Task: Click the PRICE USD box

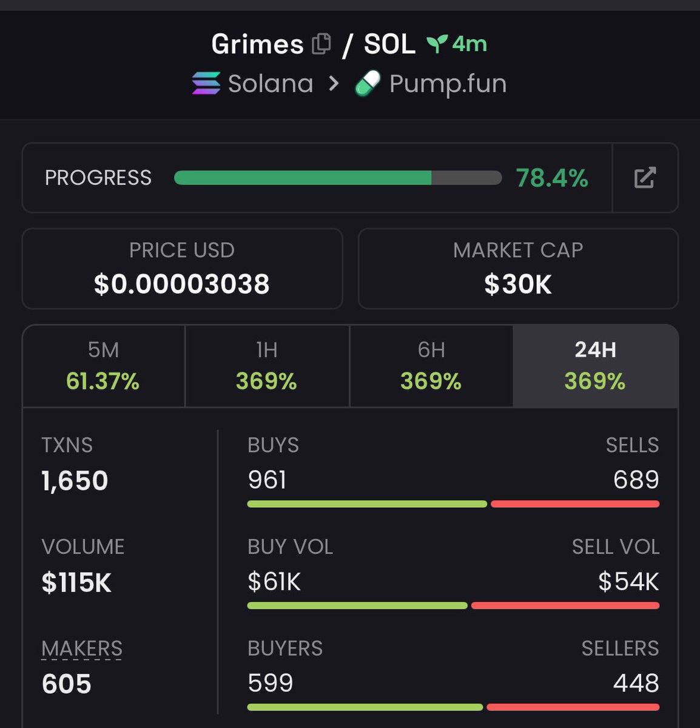Action: coord(182,269)
